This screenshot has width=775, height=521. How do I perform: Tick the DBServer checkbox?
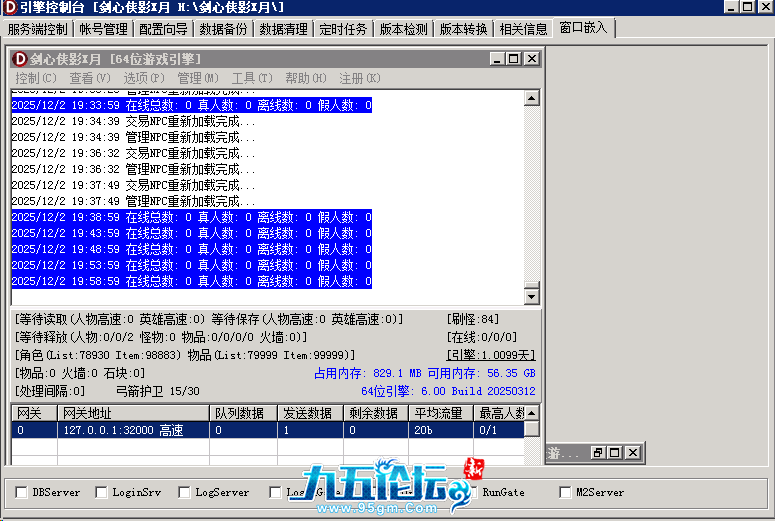tap(21, 492)
